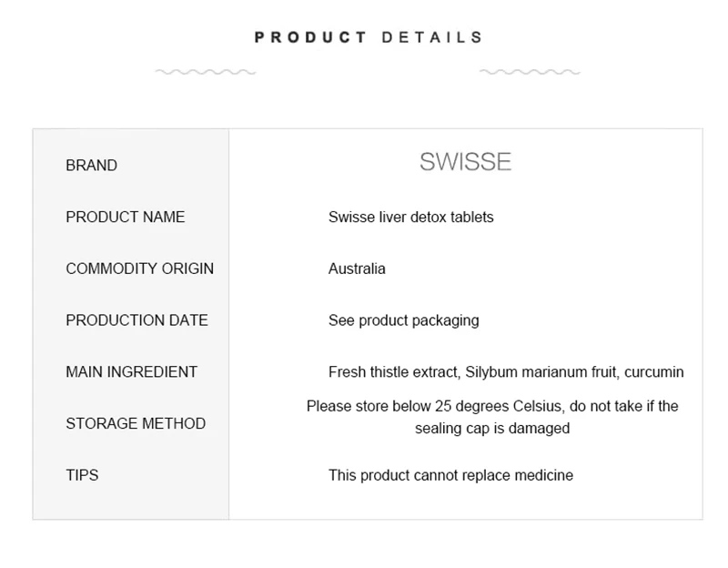The height and width of the screenshot is (568, 728).
Task: Click the SWISSE brand name
Action: click(x=465, y=162)
